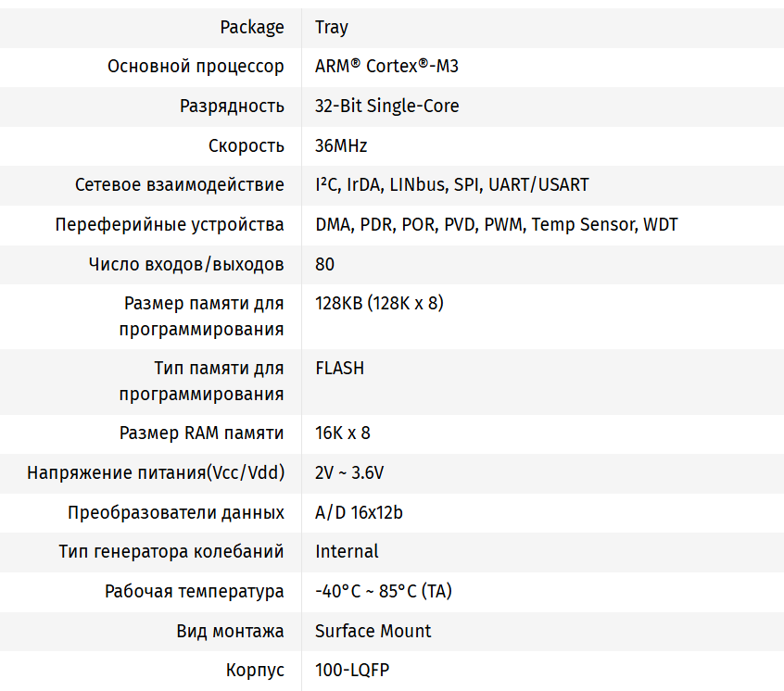Viewport: 784px width, 691px height.
Task: Select the 32-Bit Single-Core value
Action: [x=386, y=106]
